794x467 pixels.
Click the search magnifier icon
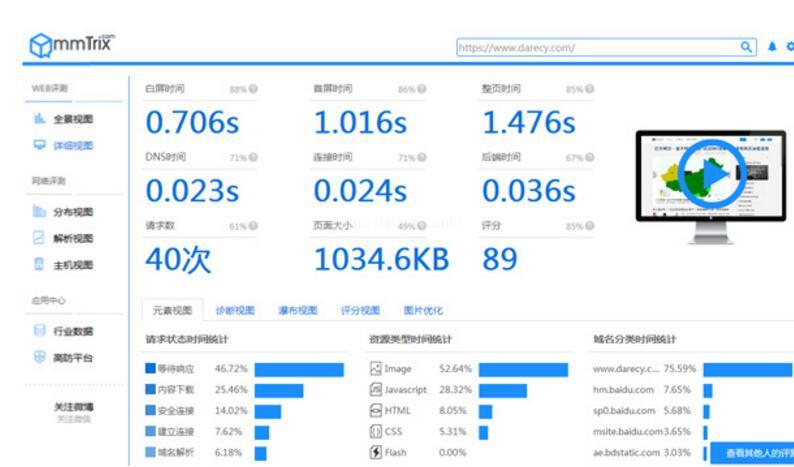tap(746, 47)
